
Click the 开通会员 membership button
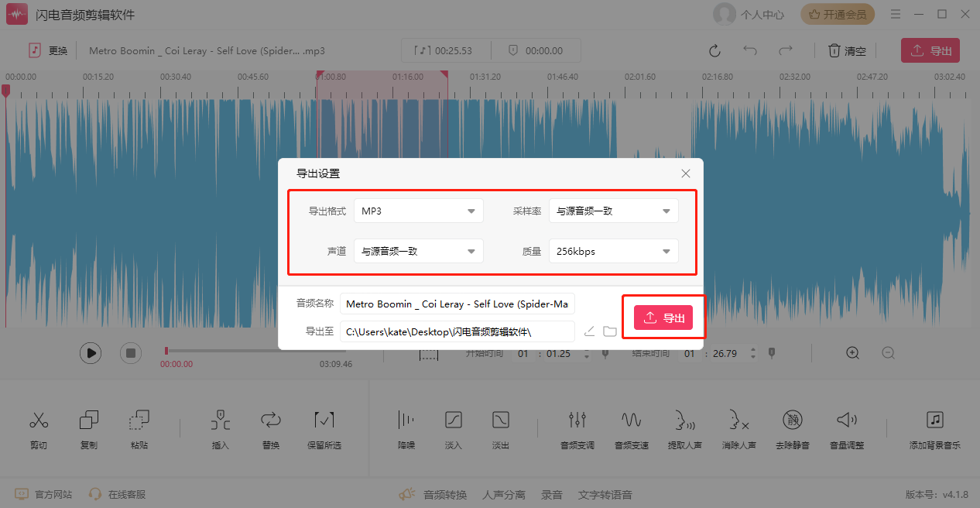pyautogui.click(x=838, y=14)
